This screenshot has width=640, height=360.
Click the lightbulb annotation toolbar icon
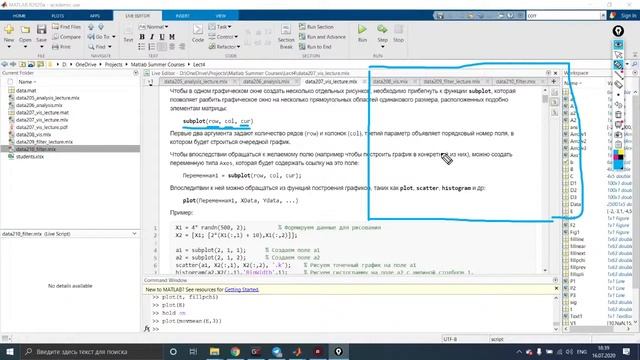point(618,31)
